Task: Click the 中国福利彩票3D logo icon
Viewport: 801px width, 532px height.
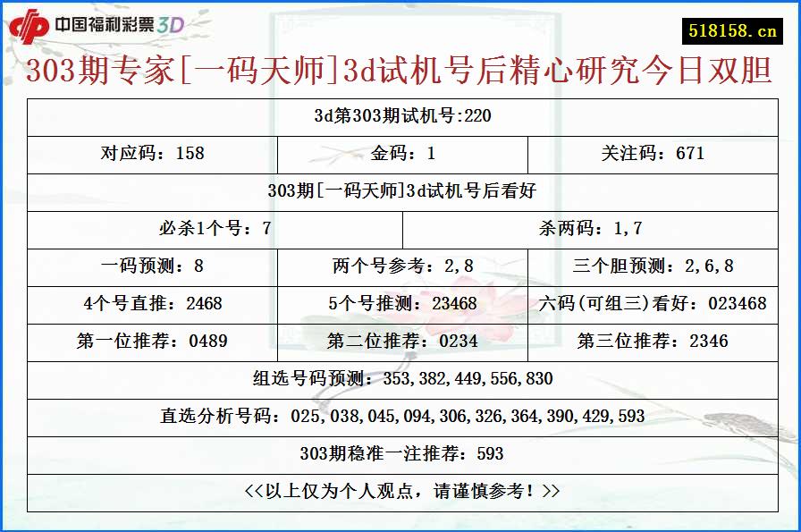Action: pyautogui.click(x=98, y=27)
